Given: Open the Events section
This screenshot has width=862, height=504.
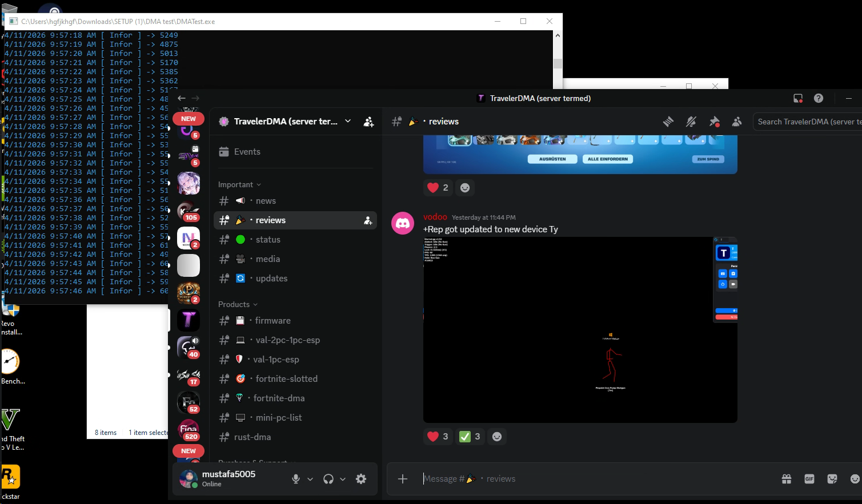Looking at the screenshot, I should point(295,152).
